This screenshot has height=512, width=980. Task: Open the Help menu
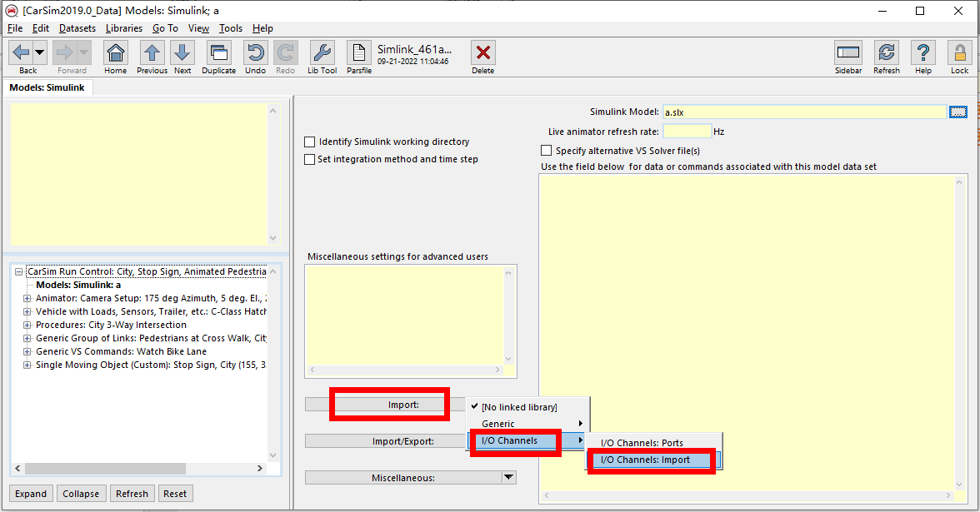pyautogui.click(x=262, y=28)
